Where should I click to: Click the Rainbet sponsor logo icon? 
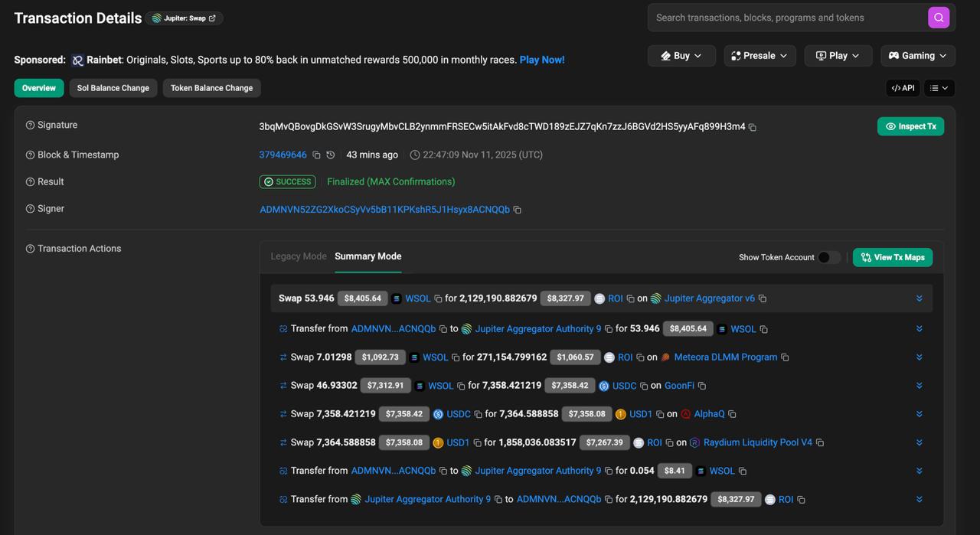click(x=77, y=60)
